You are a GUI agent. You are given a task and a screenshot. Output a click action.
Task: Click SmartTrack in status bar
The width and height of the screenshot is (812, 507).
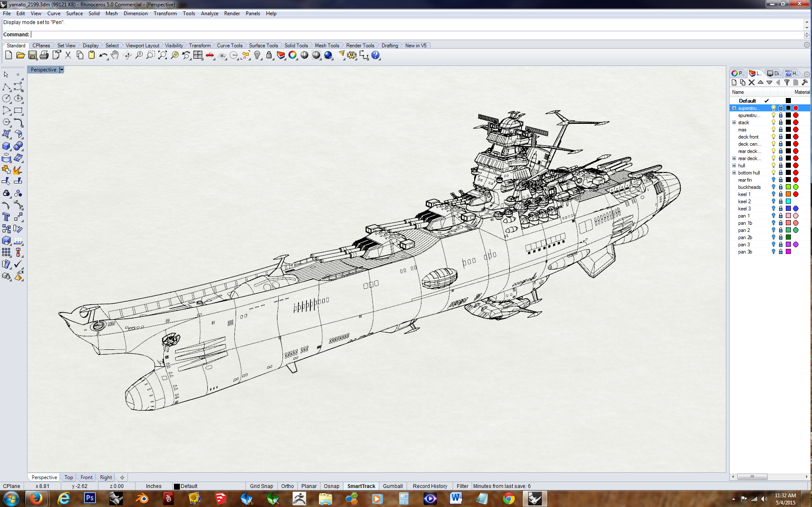pyautogui.click(x=361, y=486)
